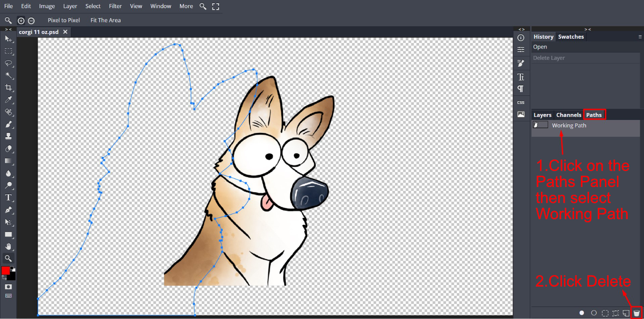Click stroke path circle icon
The image size is (644, 319).
pyautogui.click(x=594, y=313)
